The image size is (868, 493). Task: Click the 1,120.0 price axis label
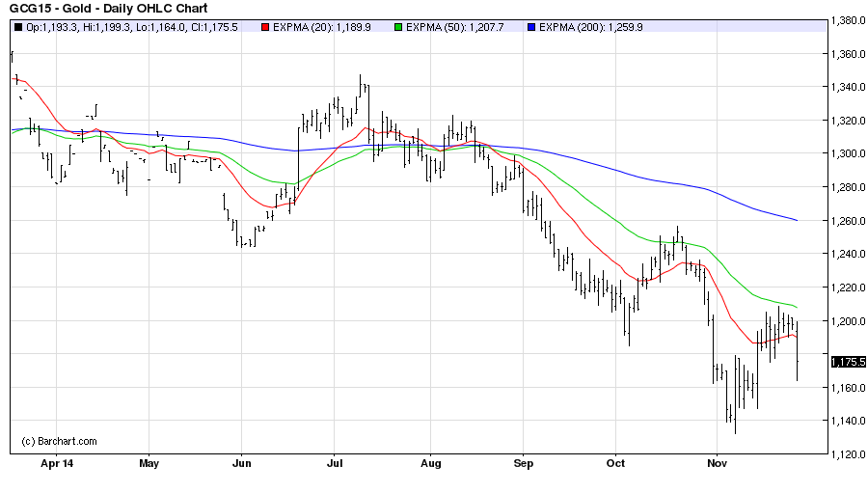click(x=848, y=454)
